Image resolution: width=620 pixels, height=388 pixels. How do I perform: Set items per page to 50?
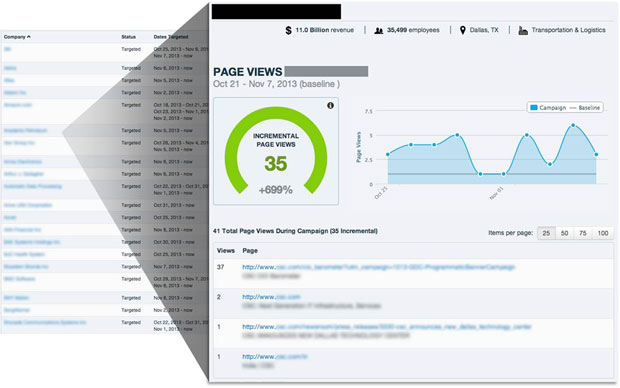[564, 233]
